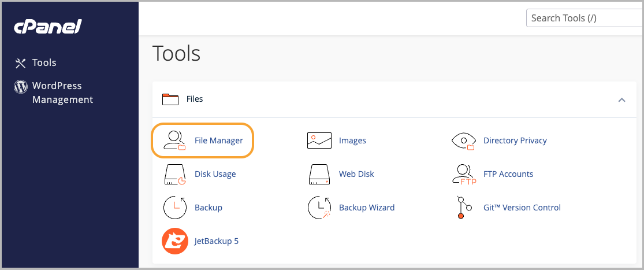
Task: Select the Directory Privacy eye icon
Action: pos(464,140)
